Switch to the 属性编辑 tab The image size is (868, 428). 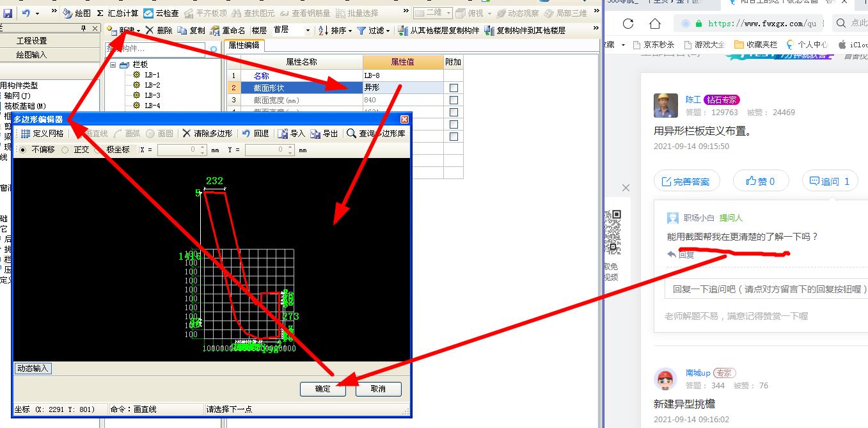click(243, 46)
